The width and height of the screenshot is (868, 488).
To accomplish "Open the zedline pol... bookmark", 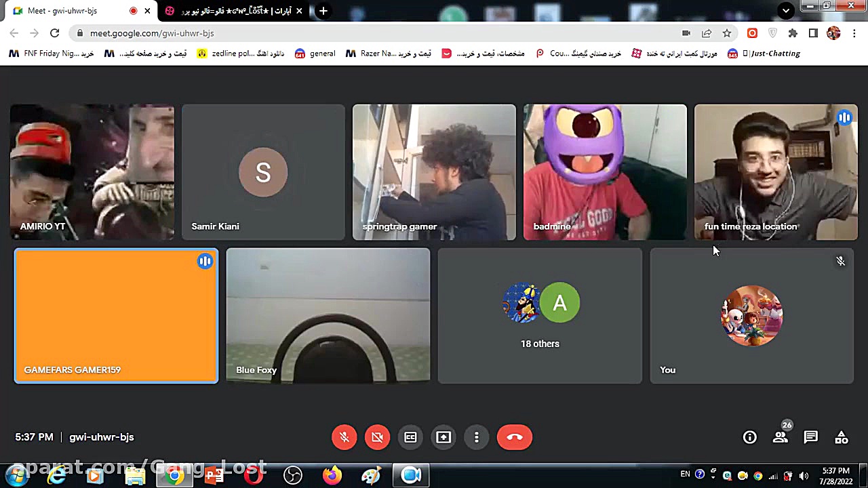I will pyautogui.click(x=240, y=54).
